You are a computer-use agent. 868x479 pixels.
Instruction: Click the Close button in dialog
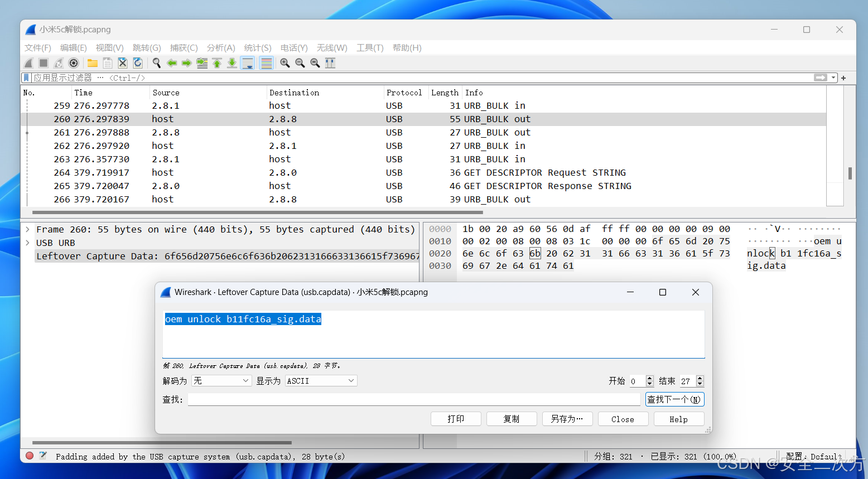(x=623, y=419)
